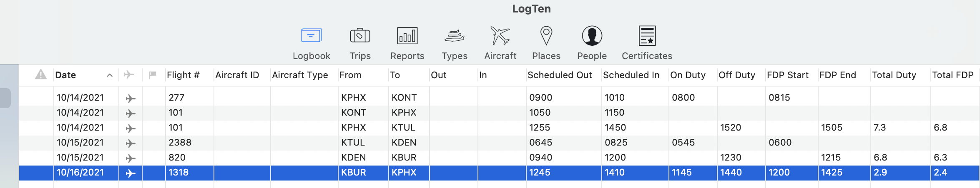This screenshot has width=980, height=188.
Task: Open the Certificates document icon
Action: coord(647,36)
